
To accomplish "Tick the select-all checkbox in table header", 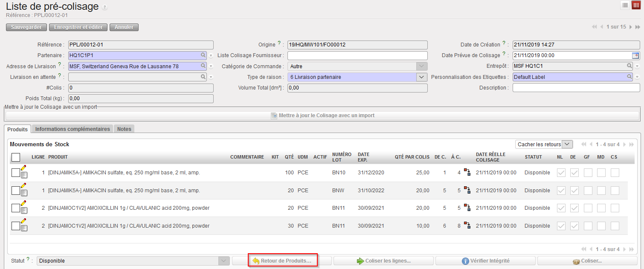I will click(x=16, y=157).
